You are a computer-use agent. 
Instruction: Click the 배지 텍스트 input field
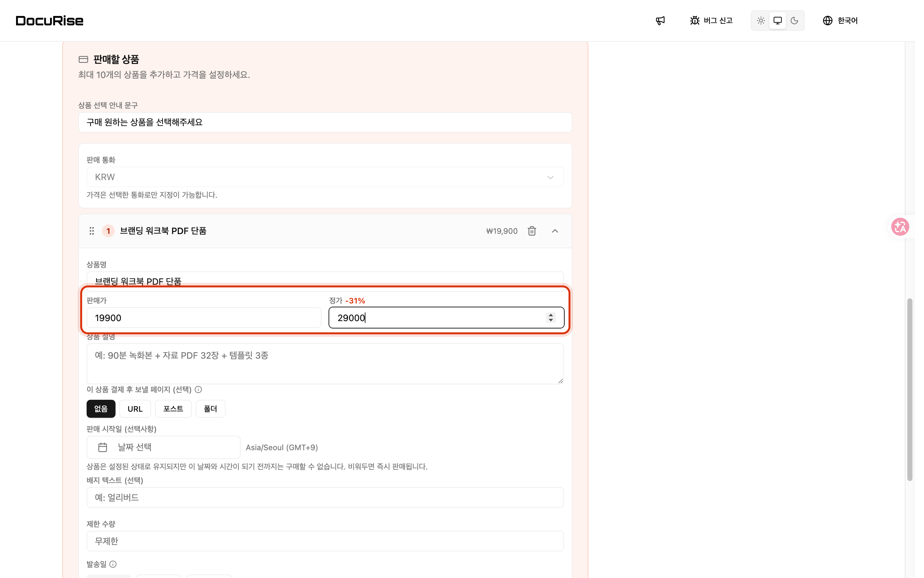325,497
